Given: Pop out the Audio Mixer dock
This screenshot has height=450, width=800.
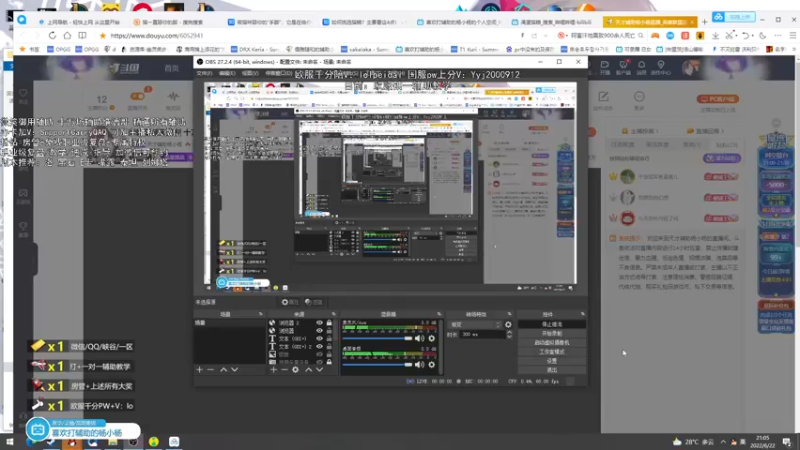Looking at the screenshot, I should [x=439, y=314].
